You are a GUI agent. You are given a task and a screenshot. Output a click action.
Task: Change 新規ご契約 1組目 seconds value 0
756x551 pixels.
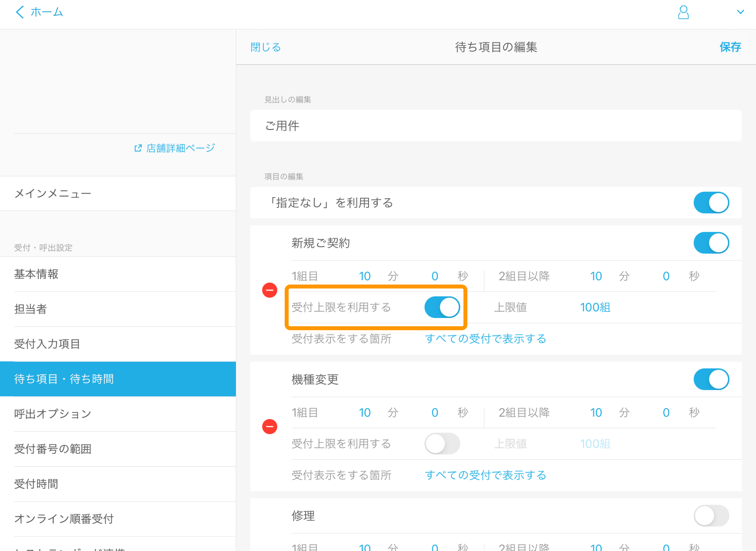click(435, 276)
